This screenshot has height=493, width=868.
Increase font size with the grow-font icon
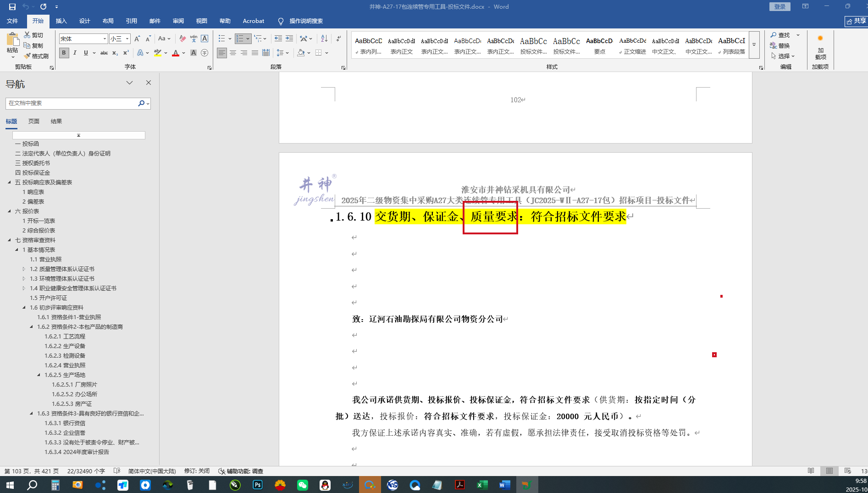point(137,39)
